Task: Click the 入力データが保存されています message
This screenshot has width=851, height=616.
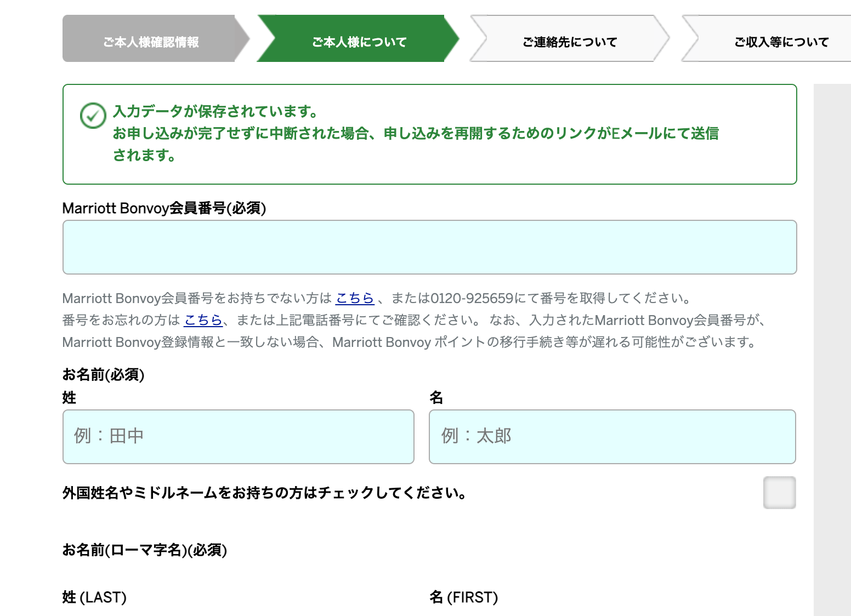Action: click(215, 112)
